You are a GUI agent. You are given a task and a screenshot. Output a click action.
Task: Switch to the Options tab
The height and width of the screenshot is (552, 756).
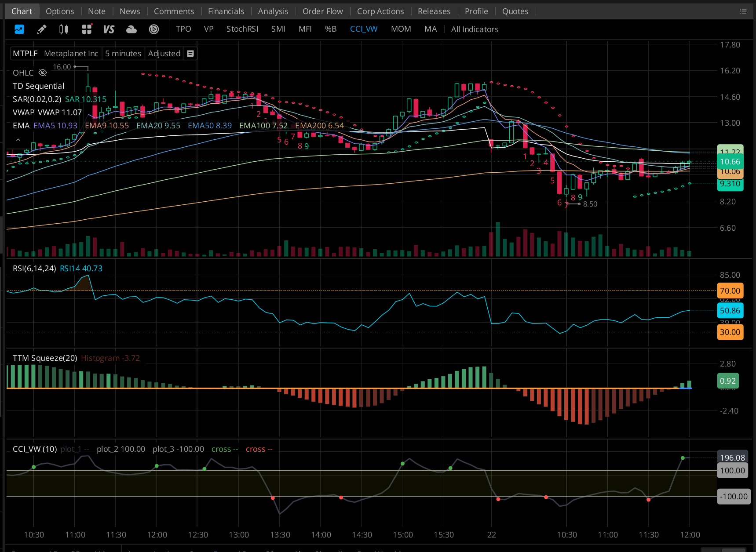coord(60,11)
